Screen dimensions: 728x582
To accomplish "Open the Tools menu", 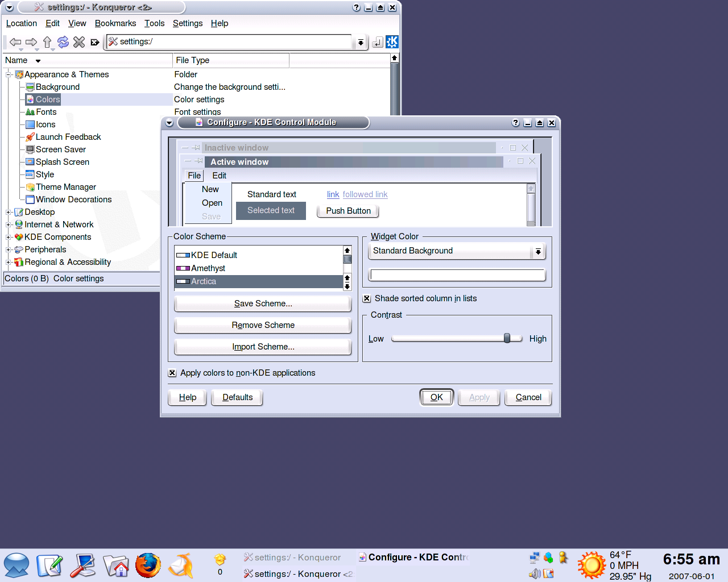I will point(154,23).
